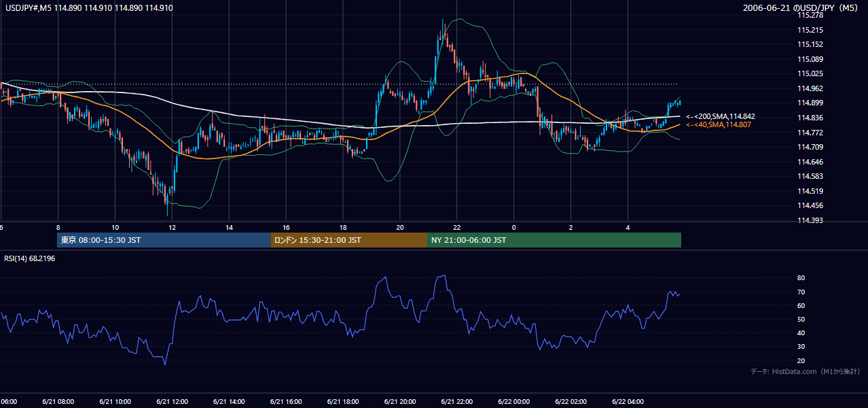Click the 6/21 20:00 time label
The height and width of the screenshot is (408, 868).
pyautogui.click(x=400, y=402)
